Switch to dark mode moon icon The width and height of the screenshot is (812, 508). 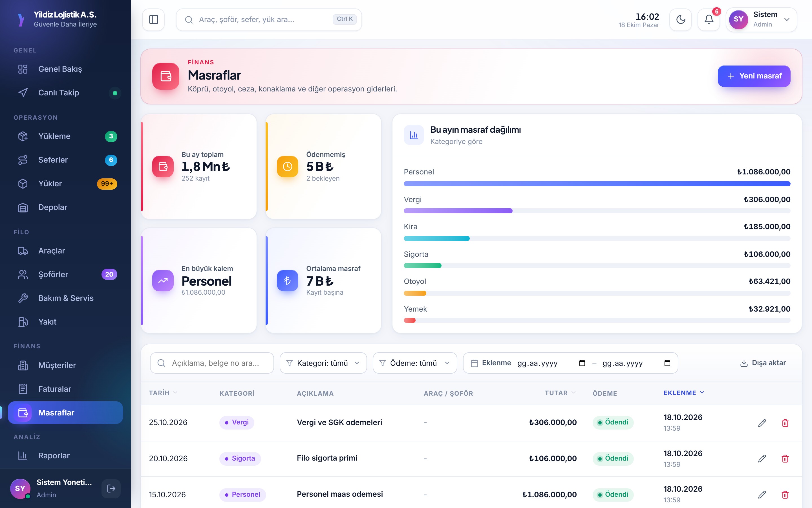pyautogui.click(x=680, y=19)
